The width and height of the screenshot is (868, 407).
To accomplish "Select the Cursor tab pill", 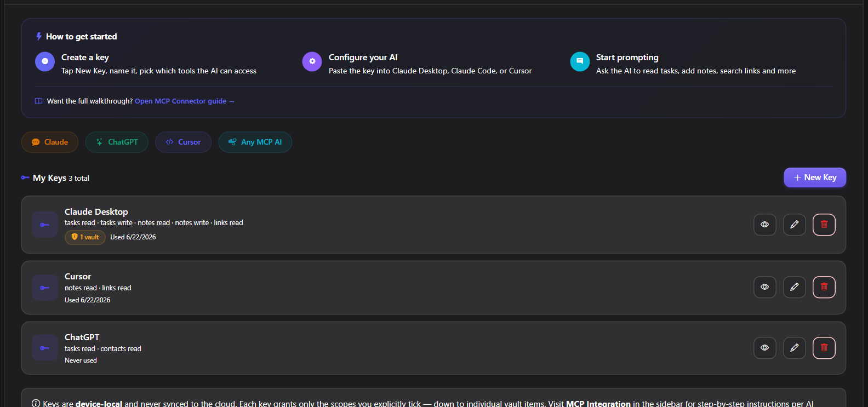I will tap(183, 142).
